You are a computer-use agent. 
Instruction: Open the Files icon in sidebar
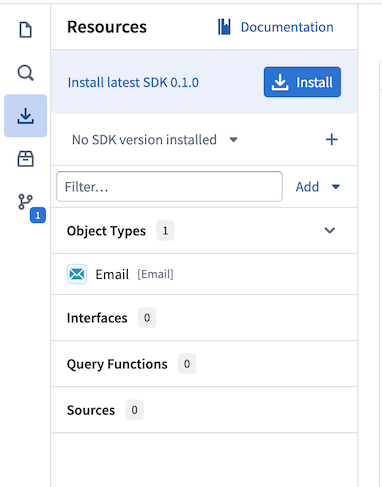click(x=25, y=30)
